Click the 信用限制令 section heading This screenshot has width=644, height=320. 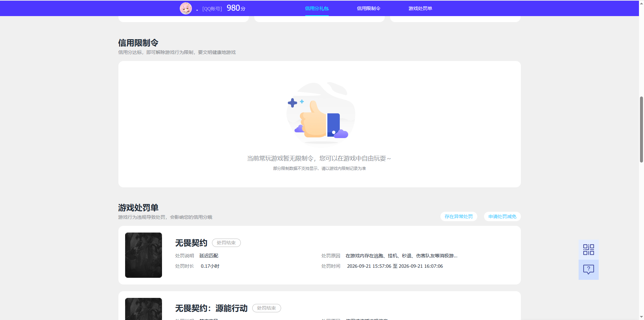pos(138,43)
